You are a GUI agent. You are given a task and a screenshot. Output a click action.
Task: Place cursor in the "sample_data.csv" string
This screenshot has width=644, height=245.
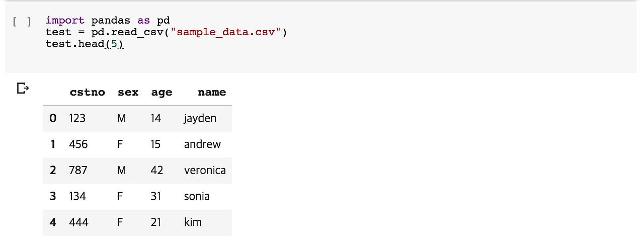click(225, 33)
